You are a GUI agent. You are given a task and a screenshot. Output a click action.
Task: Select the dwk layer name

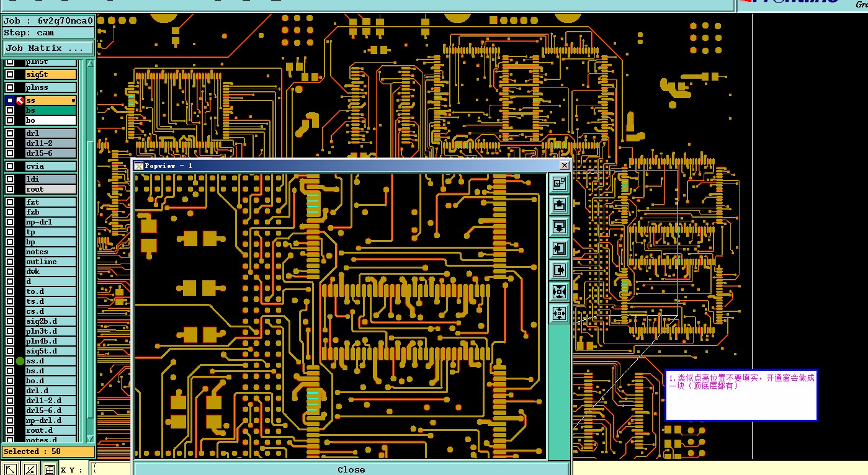[x=51, y=272]
